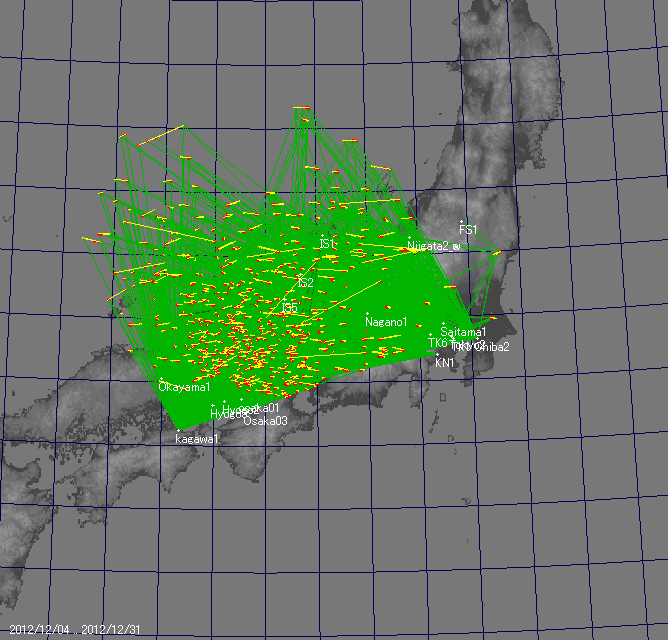The width and height of the screenshot is (668, 640).
Task: Click the FS1 station label
Action: pos(468,230)
